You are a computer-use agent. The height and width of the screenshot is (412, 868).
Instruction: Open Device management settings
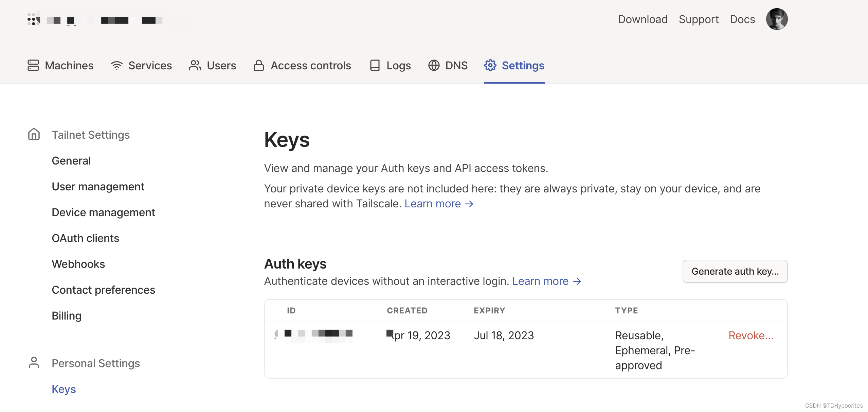(103, 212)
